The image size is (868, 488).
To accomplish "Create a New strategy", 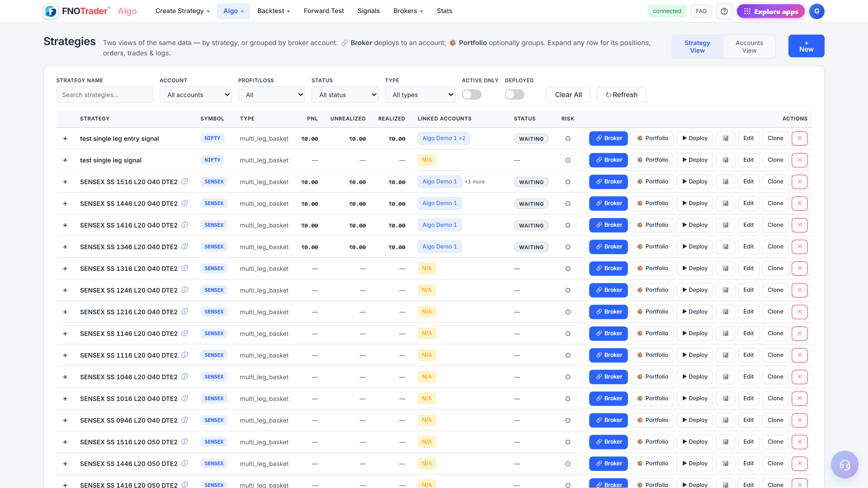I will pos(806,46).
